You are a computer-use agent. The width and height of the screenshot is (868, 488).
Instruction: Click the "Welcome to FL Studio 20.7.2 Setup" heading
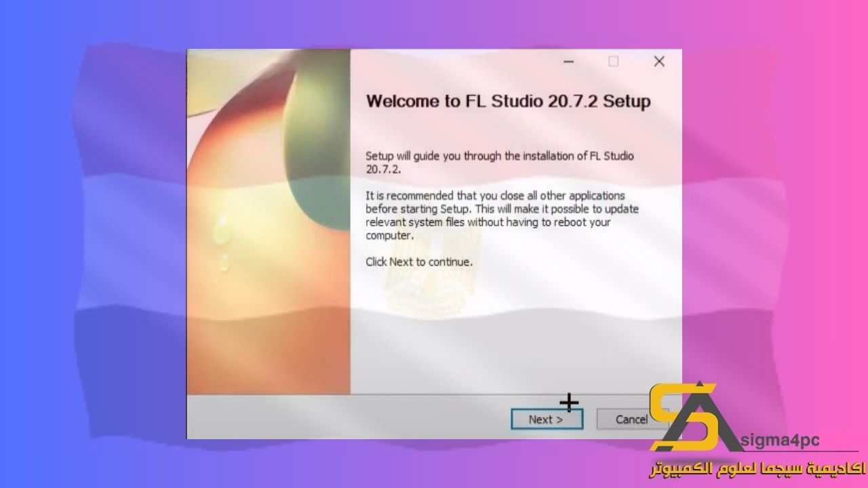(508, 102)
